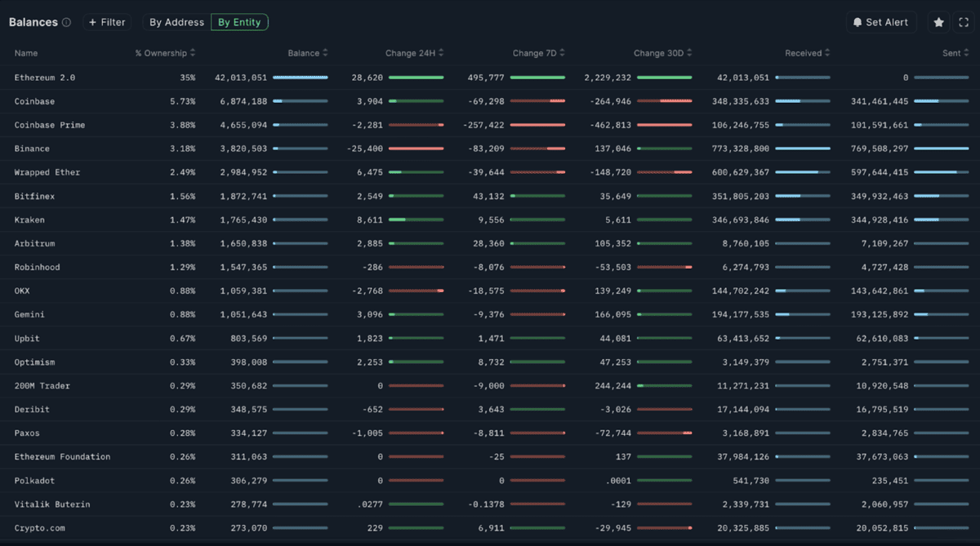Star this Balances panel as favorite
This screenshot has height=546, width=980.
[x=938, y=23]
